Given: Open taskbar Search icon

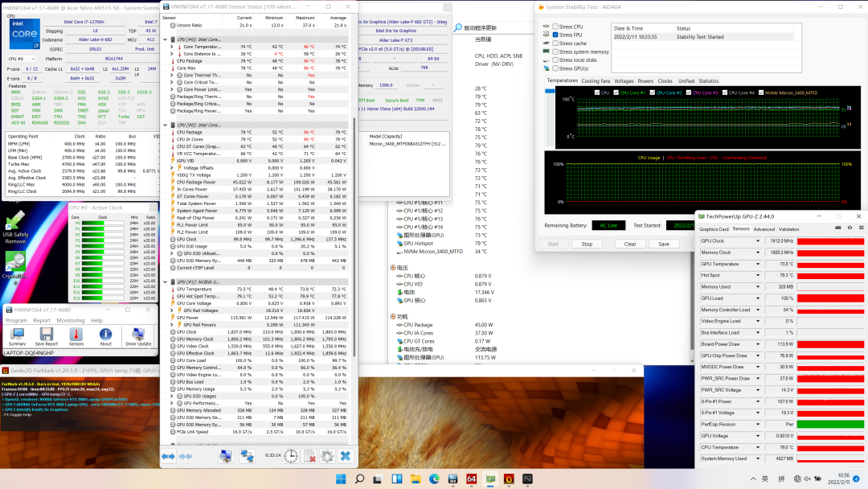Looking at the screenshot, I should click(359, 479).
